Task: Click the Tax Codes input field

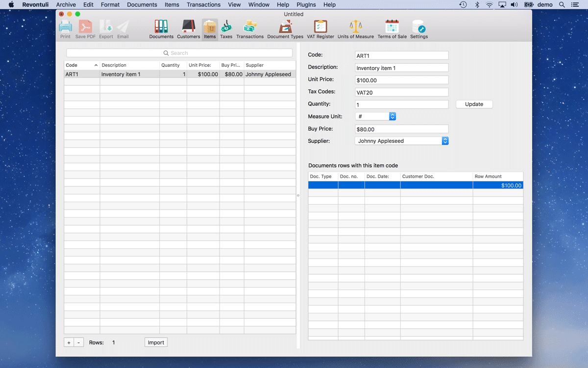Action: (402, 92)
